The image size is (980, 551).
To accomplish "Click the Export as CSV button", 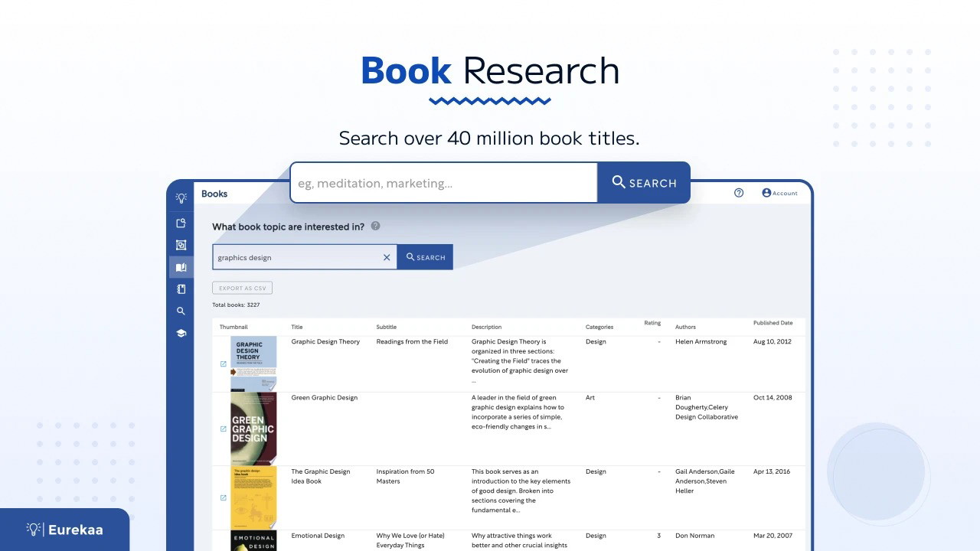I will click(x=242, y=289).
